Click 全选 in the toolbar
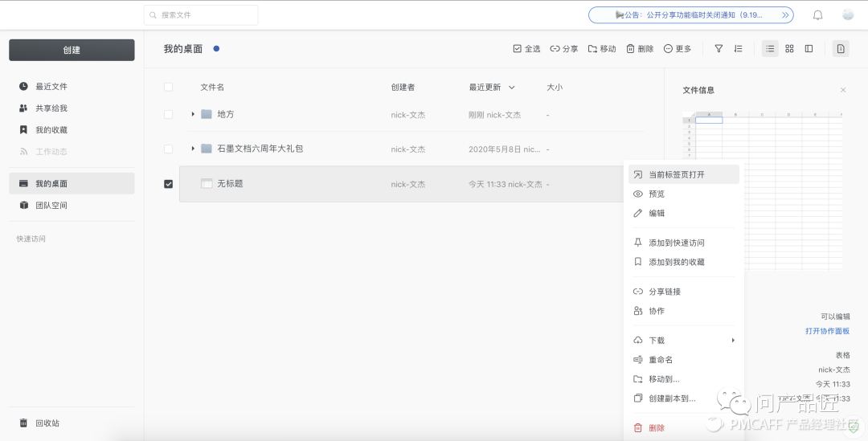The height and width of the screenshot is (441, 868). point(526,49)
